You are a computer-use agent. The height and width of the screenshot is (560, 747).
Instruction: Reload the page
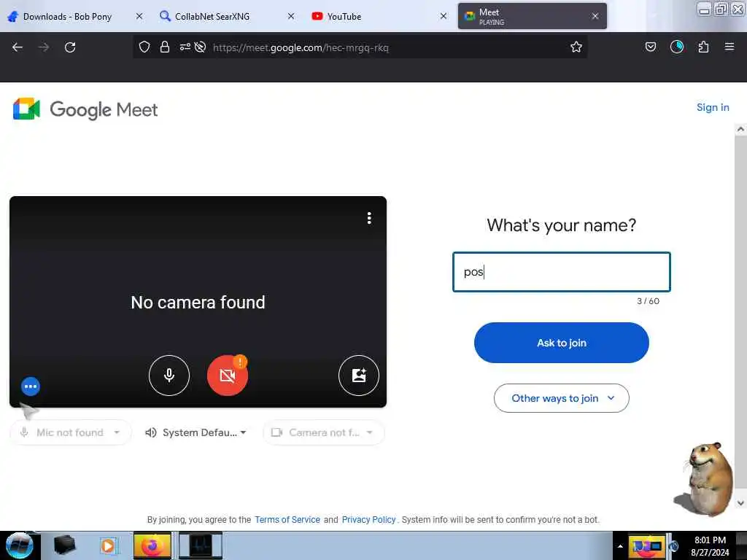point(70,47)
